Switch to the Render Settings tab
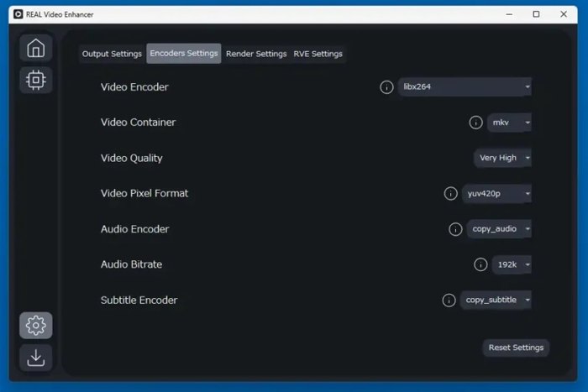Viewport: 588px width, 392px height. pos(256,54)
